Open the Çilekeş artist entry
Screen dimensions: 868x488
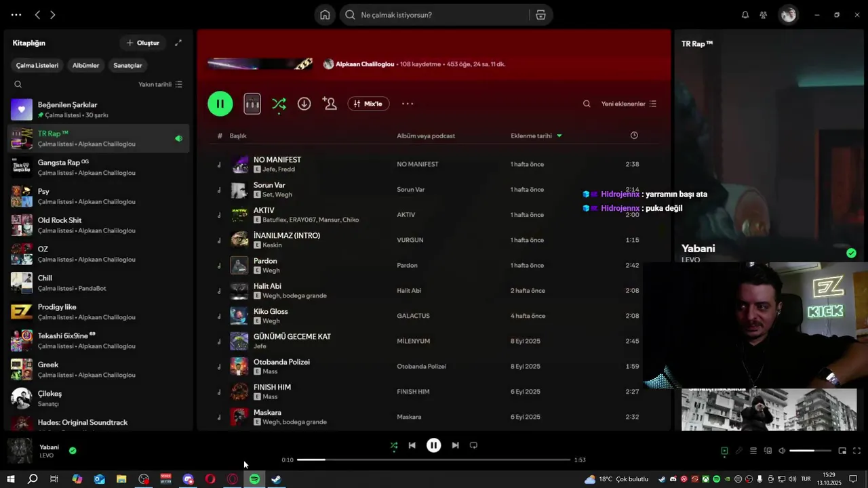(x=98, y=399)
